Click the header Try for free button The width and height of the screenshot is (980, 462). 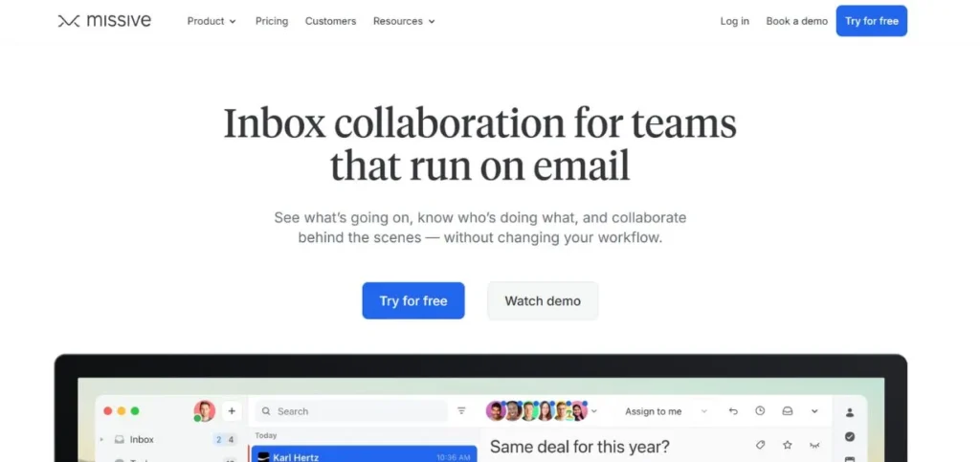pos(871,21)
